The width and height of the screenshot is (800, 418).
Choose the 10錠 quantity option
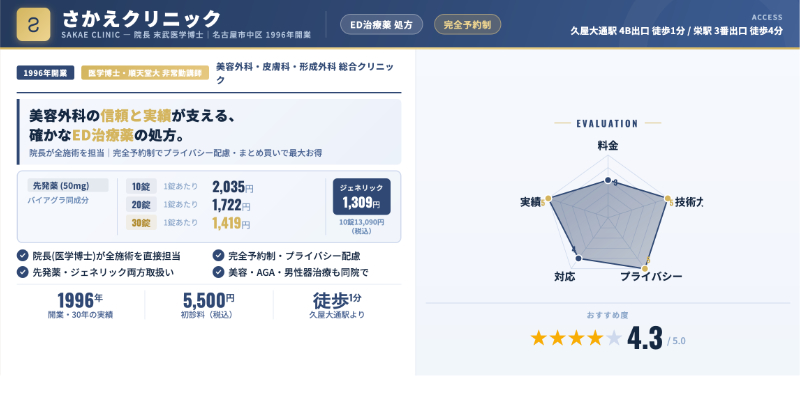(137, 186)
